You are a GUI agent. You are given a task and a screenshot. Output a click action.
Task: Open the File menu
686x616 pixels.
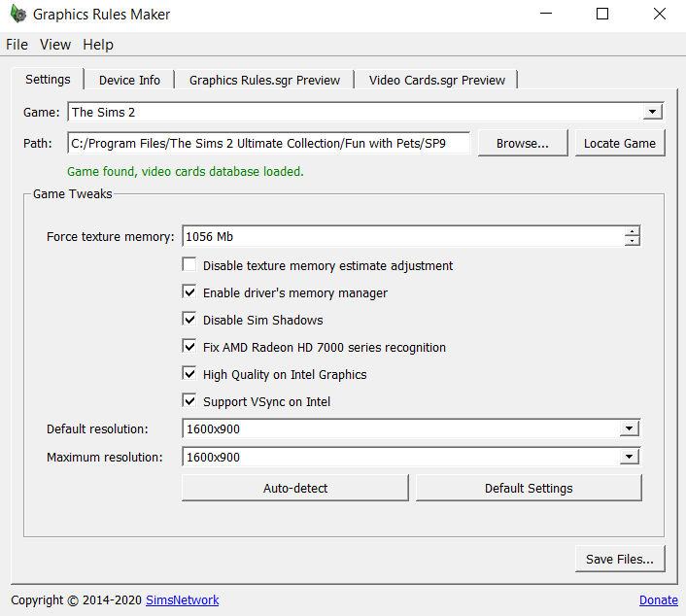click(17, 45)
